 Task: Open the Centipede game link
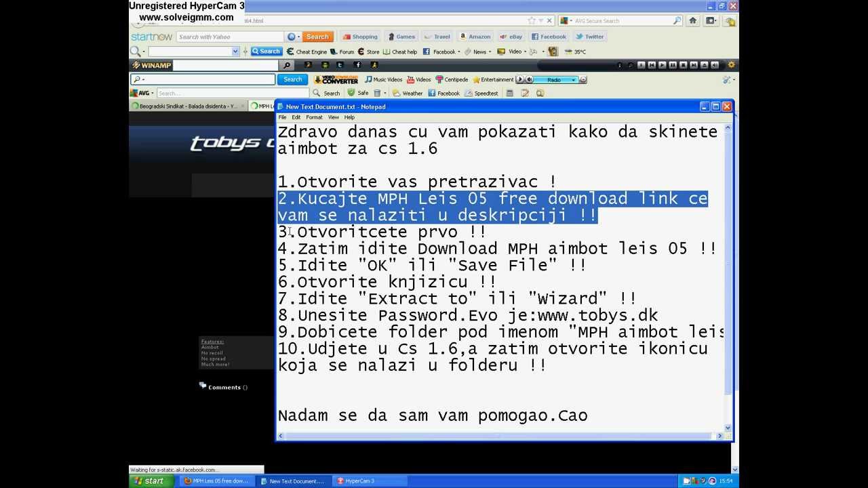click(452, 79)
